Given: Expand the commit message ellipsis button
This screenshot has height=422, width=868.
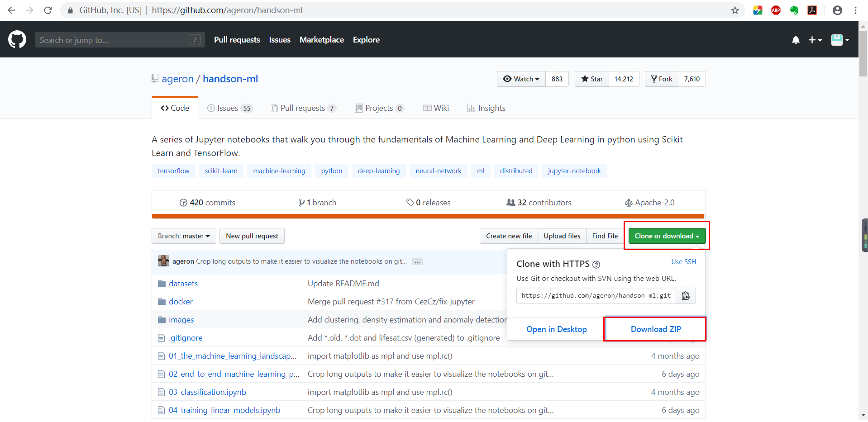Looking at the screenshot, I should [x=417, y=262].
